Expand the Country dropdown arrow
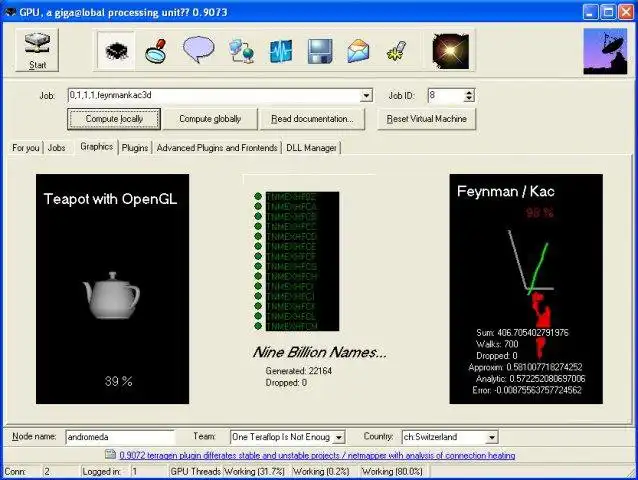The width and height of the screenshot is (638, 480). [x=492, y=437]
